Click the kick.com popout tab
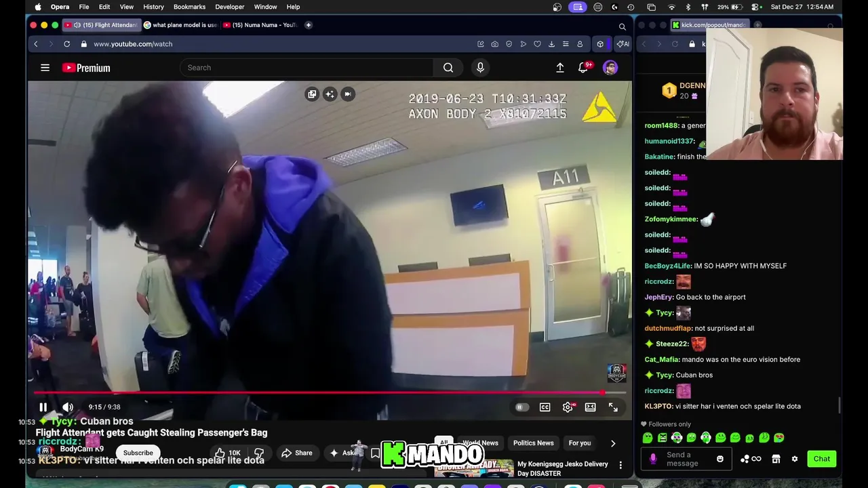 tap(710, 25)
